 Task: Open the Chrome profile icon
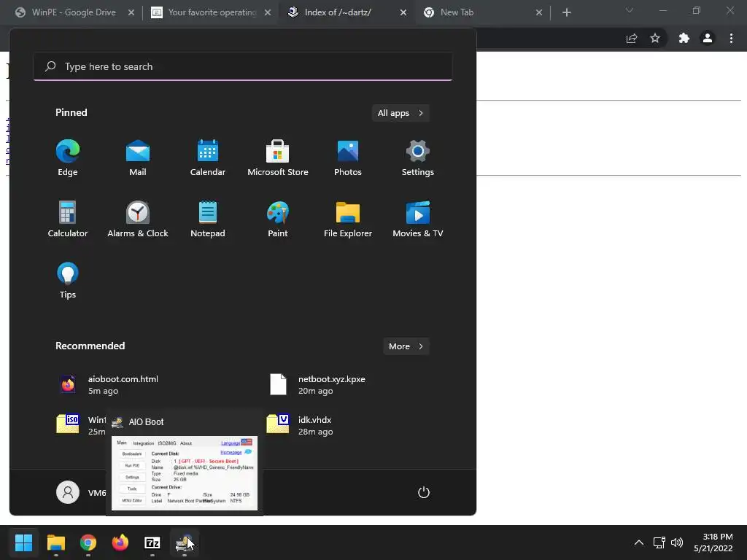click(708, 39)
